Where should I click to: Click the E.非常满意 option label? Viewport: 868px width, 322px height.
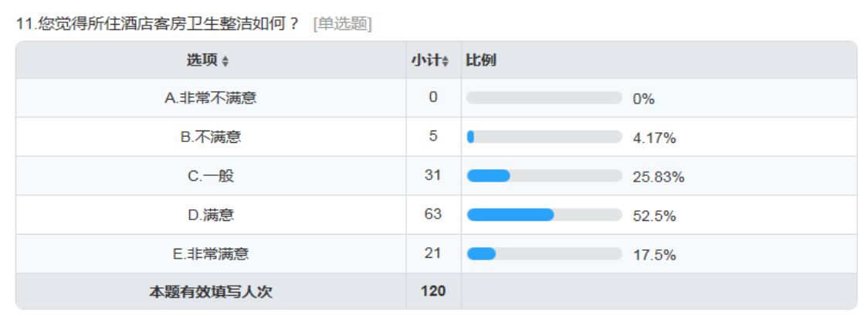tap(211, 254)
